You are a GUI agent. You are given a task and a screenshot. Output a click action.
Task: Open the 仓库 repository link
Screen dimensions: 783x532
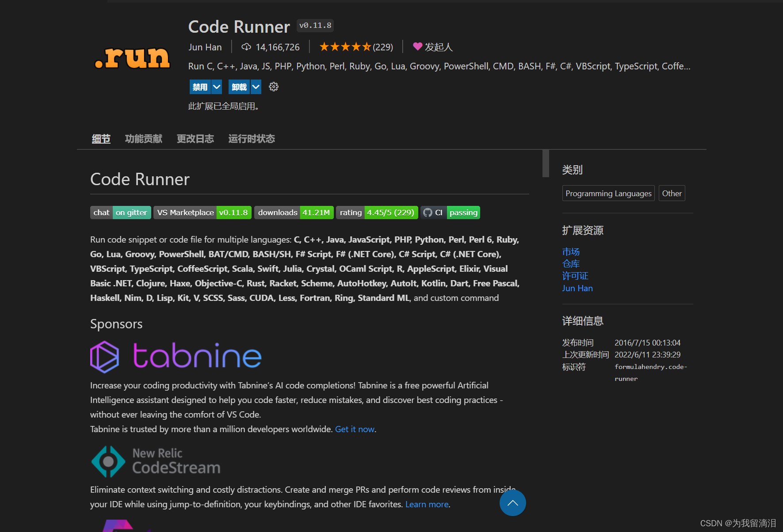point(571,264)
